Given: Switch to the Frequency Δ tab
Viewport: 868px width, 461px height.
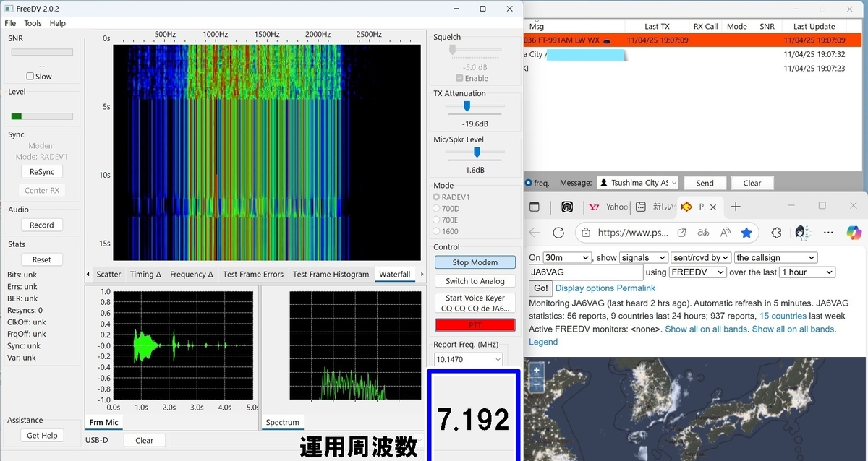Looking at the screenshot, I should pyautogui.click(x=192, y=275).
